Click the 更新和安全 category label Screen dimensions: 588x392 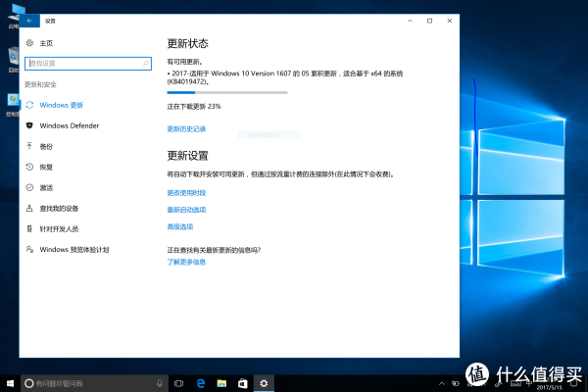40,84
